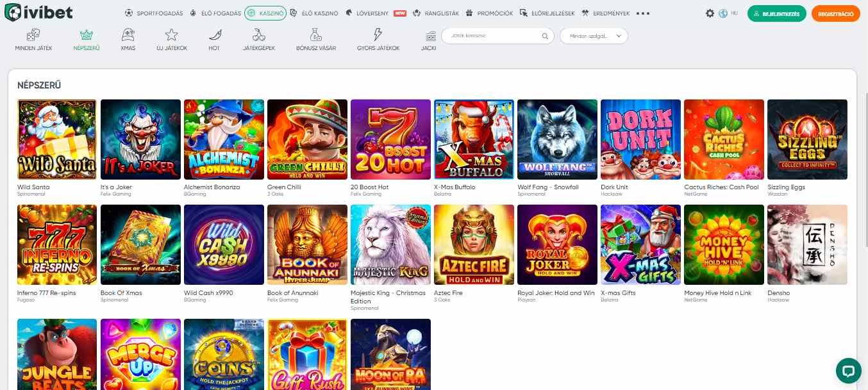Open the Sizzling Eggs thumbnail
This screenshot has width=868, height=390.
point(807,139)
